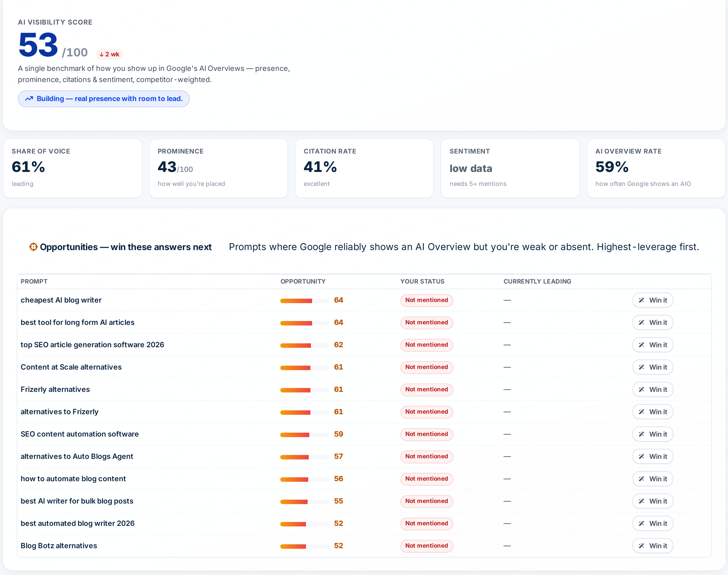Viewport: 728px width, 575px height.
Task: Click the opportunity bar for cheapest AI blog writer
Action: tap(304, 301)
